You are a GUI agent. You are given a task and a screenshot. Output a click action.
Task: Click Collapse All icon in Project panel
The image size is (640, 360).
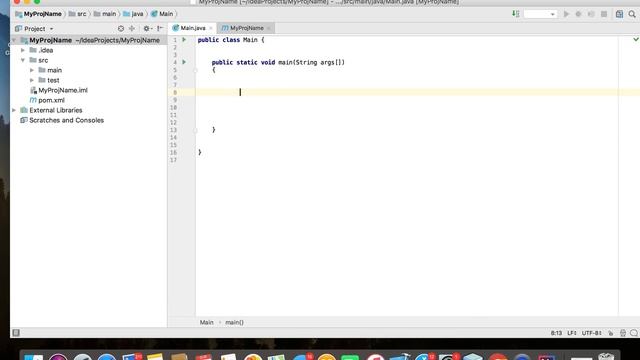132,29
